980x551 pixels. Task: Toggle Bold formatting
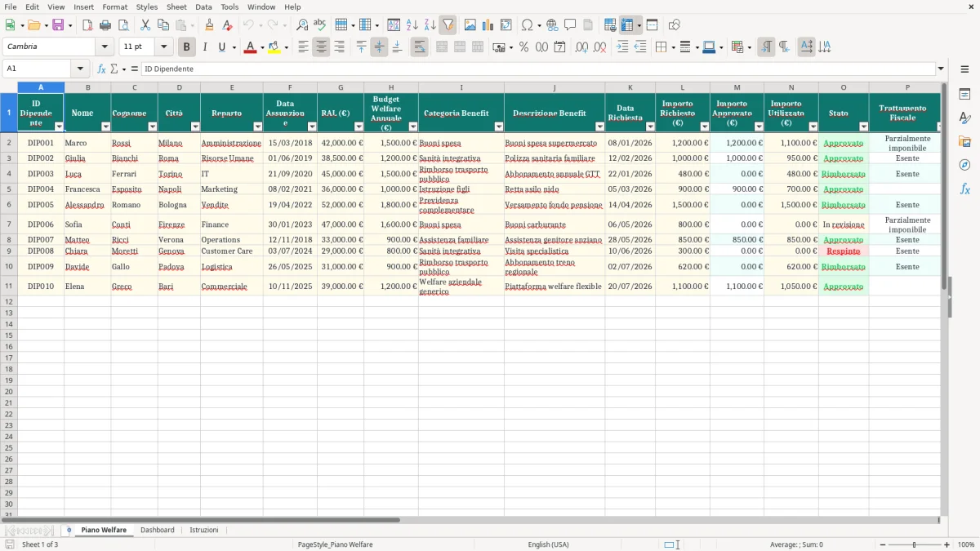(187, 47)
